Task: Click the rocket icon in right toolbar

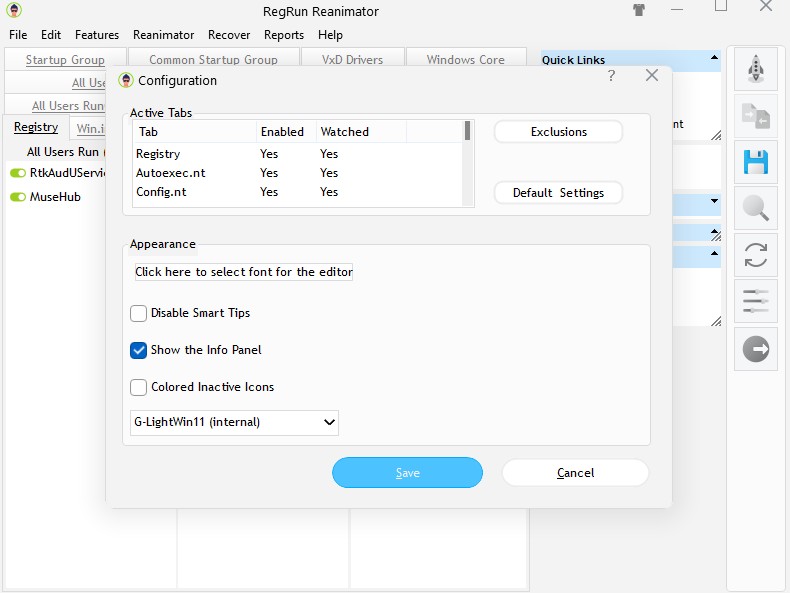Action: pyautogui.click(x=755, y=69)
